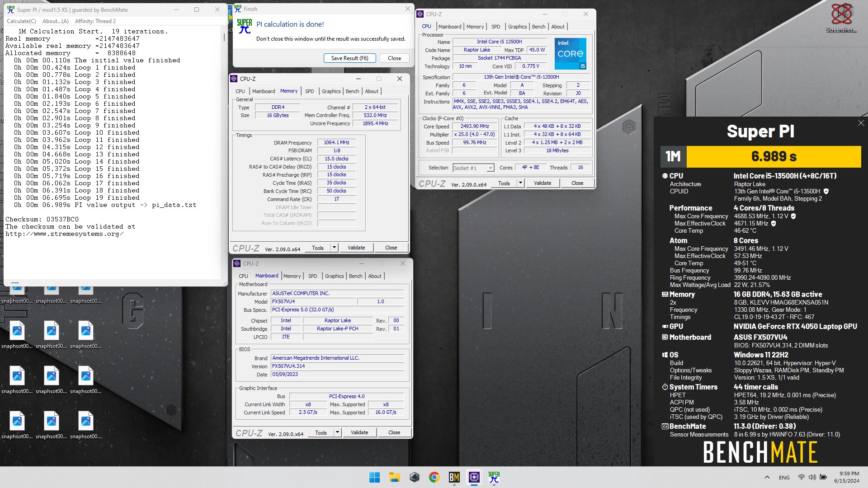Click the CAS# Latency value 15.0 clocks
The image size is (868, 488).
pos(336,159)
